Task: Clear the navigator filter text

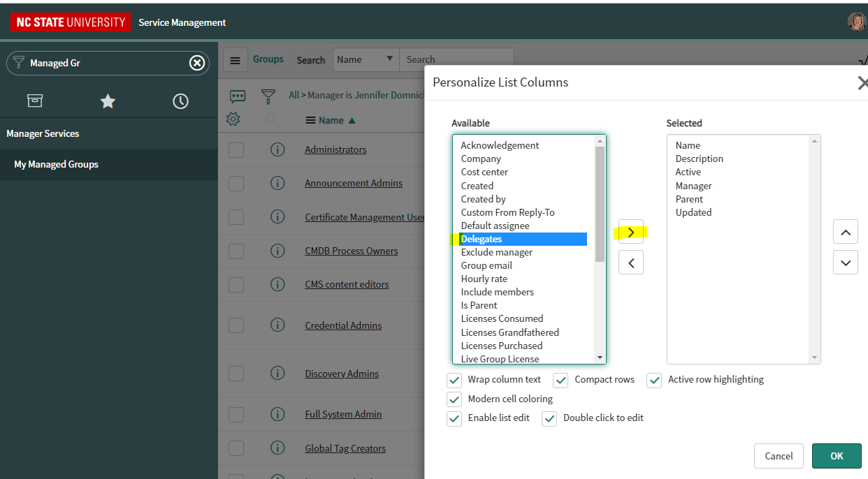Action: (197, 63)
